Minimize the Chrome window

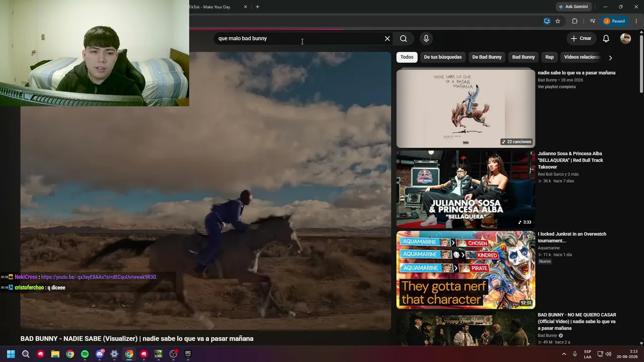(x=605, y=7)
